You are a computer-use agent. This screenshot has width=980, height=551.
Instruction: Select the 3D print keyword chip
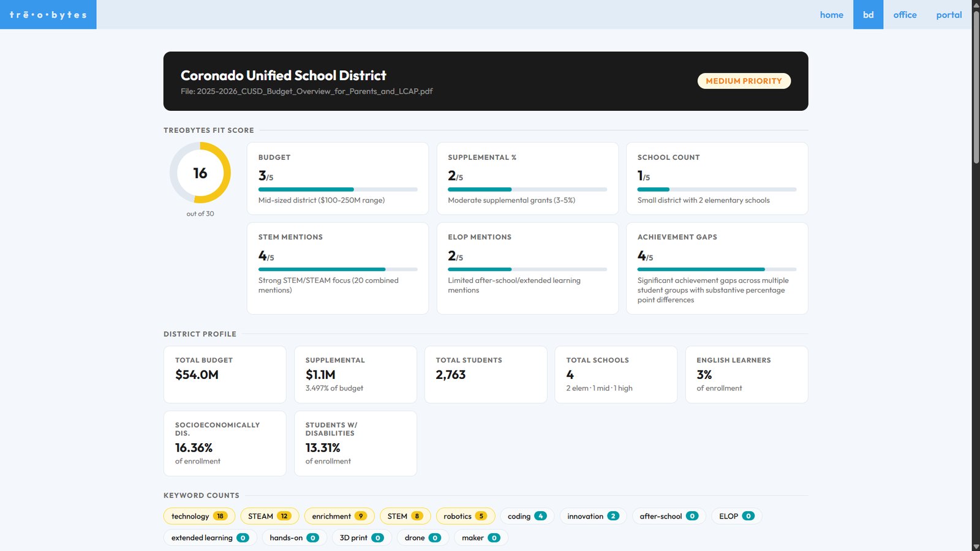coord(361,538)
